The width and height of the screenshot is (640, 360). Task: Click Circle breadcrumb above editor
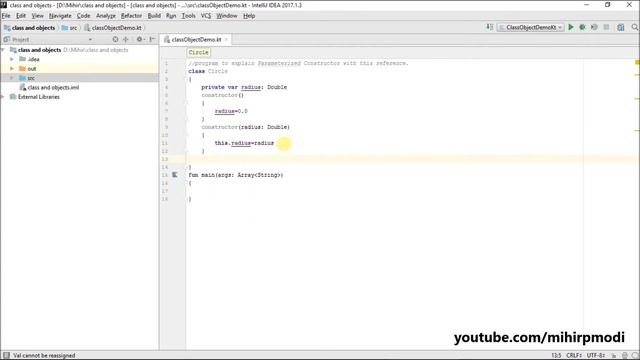198,52
